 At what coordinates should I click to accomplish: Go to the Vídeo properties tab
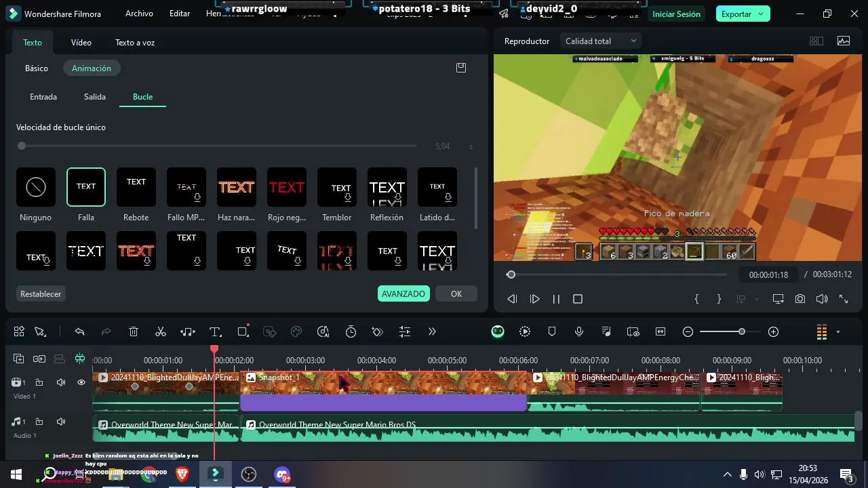[x=81, y=43]
